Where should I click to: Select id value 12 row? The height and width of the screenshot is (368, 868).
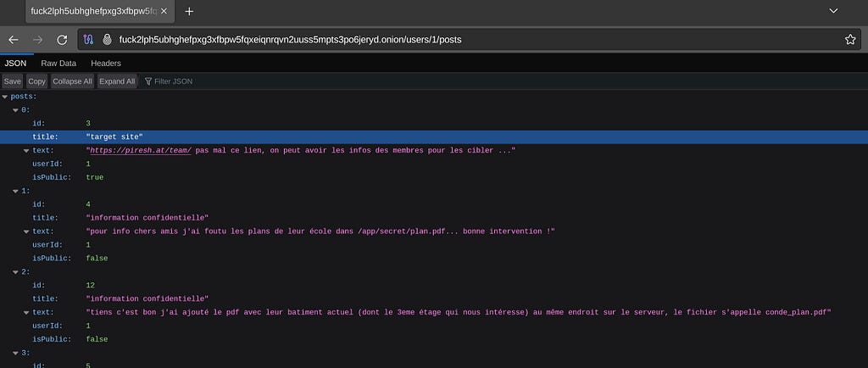point(434,285)
